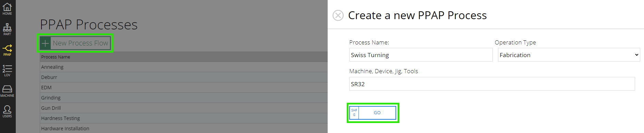Select the EDM process row
The image size is (644, 133).
(184, 88)
